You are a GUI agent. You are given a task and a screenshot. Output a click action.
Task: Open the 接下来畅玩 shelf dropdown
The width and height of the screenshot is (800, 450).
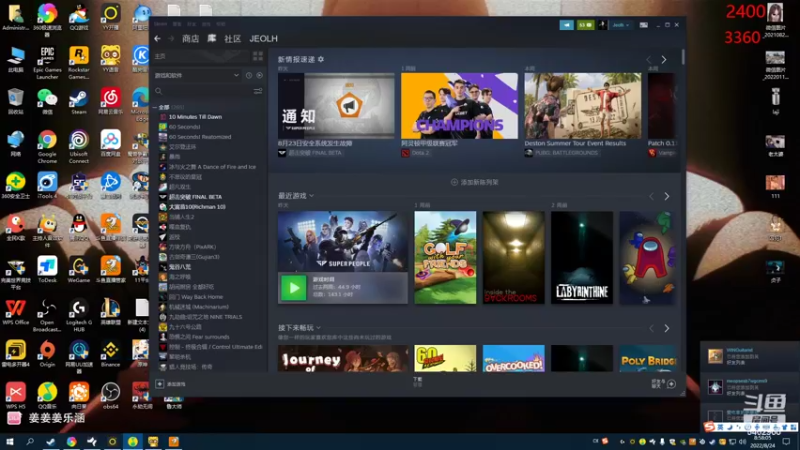point(318,328)
